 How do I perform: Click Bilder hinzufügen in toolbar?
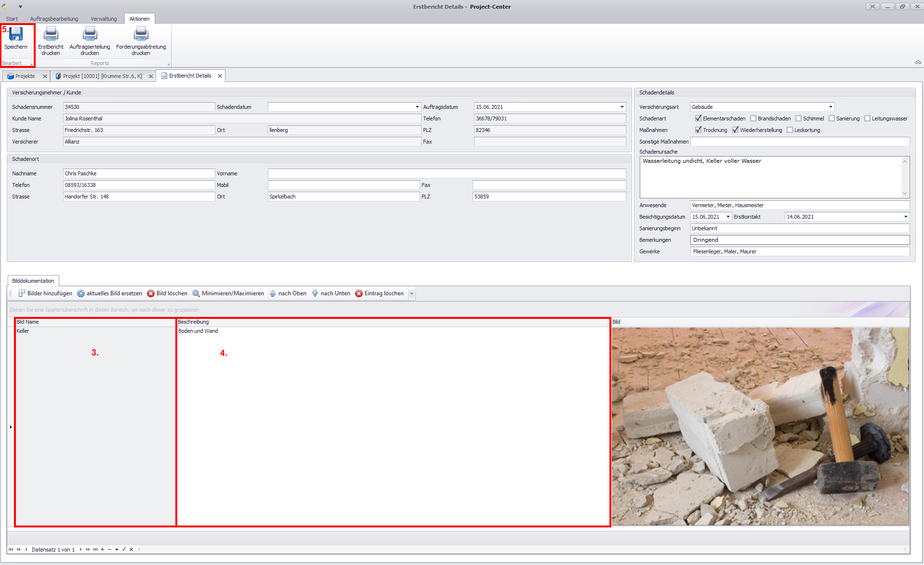45,293
